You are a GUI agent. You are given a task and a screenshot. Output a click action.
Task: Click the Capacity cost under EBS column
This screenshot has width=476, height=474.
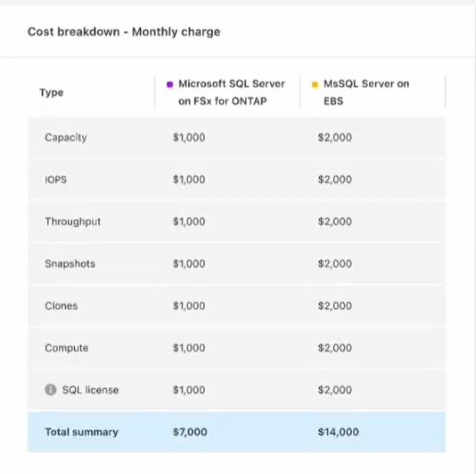[x=334, y=138]
